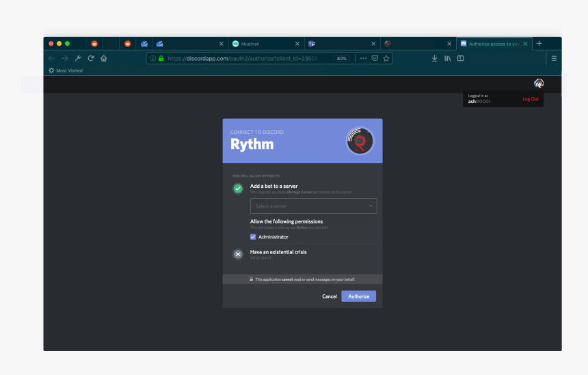The image size is (588, 375).
Task: Click the lock icon in notice bar
Action: tap(251, 279)
